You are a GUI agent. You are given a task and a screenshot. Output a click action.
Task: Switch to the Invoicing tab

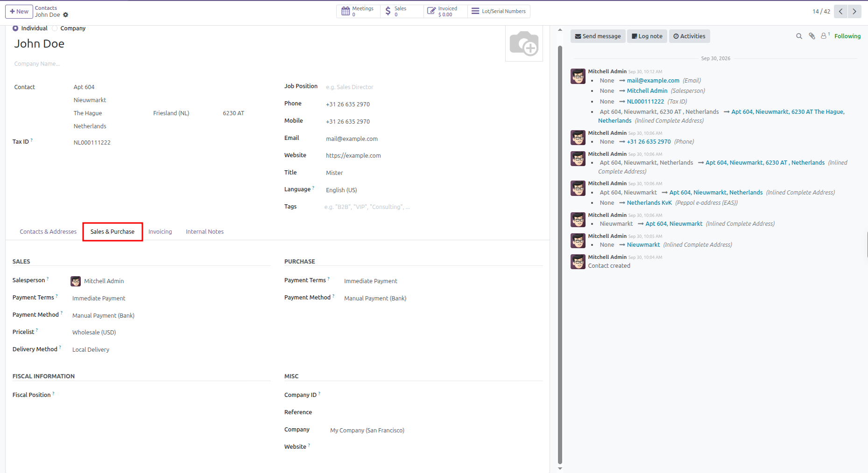160,232
